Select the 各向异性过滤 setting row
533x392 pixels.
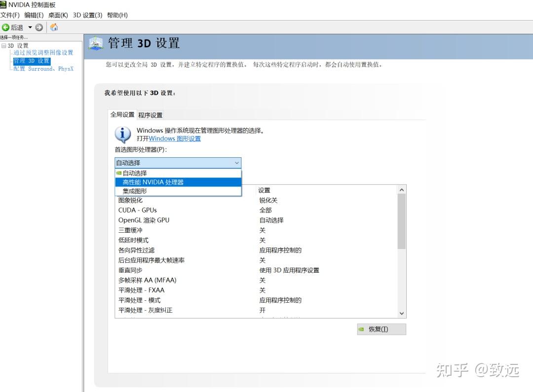pyautogui.click(x=256, y=250)
